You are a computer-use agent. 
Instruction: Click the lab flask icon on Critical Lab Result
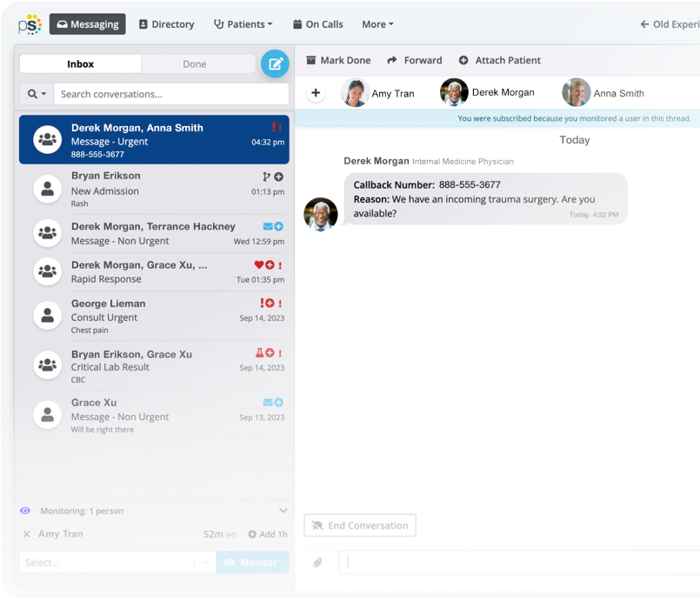[x=259, y=353]
